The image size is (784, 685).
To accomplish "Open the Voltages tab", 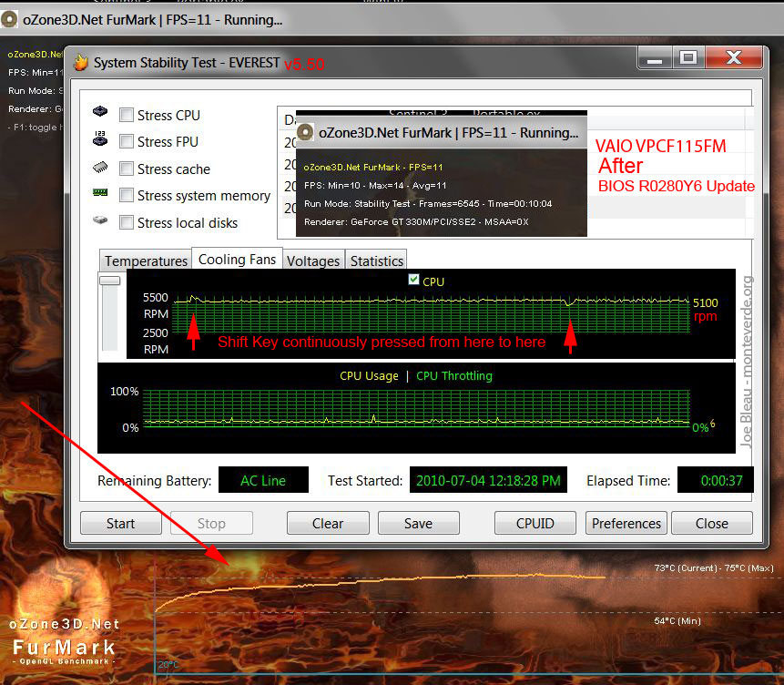I will tap(313, 261).
